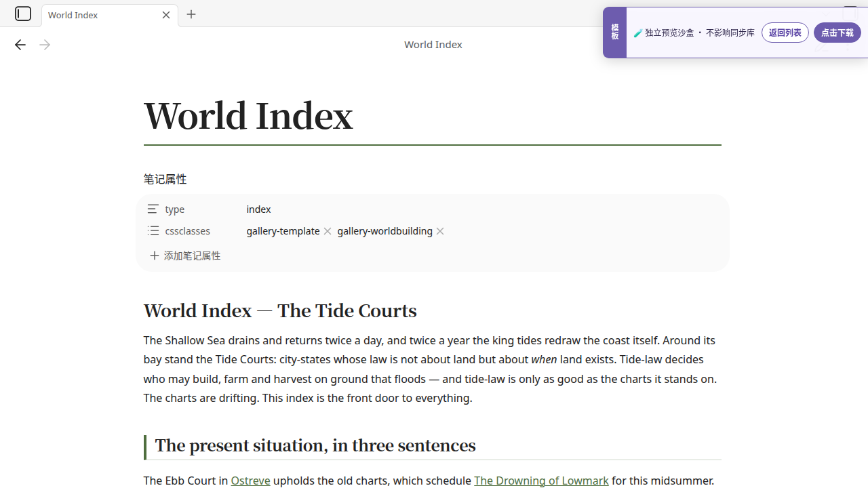868x488 pixels.
Task: Collapse The present situation heading
Action: (x=315, y=445)
